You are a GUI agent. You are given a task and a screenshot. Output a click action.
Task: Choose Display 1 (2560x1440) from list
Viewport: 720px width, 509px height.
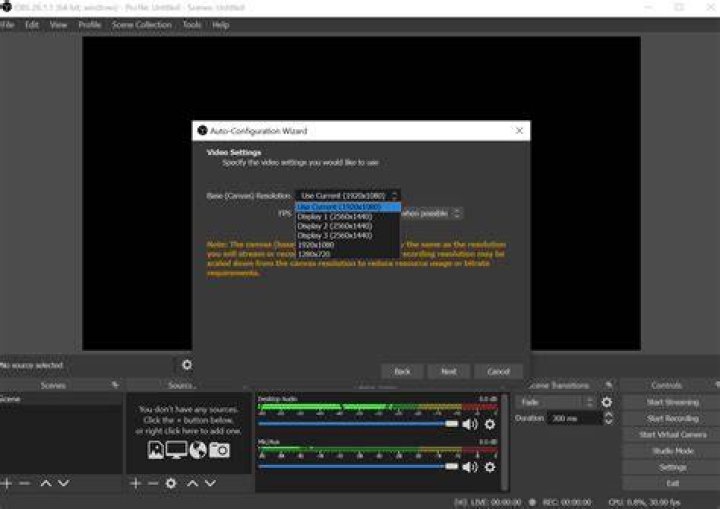tap(348, 216)
